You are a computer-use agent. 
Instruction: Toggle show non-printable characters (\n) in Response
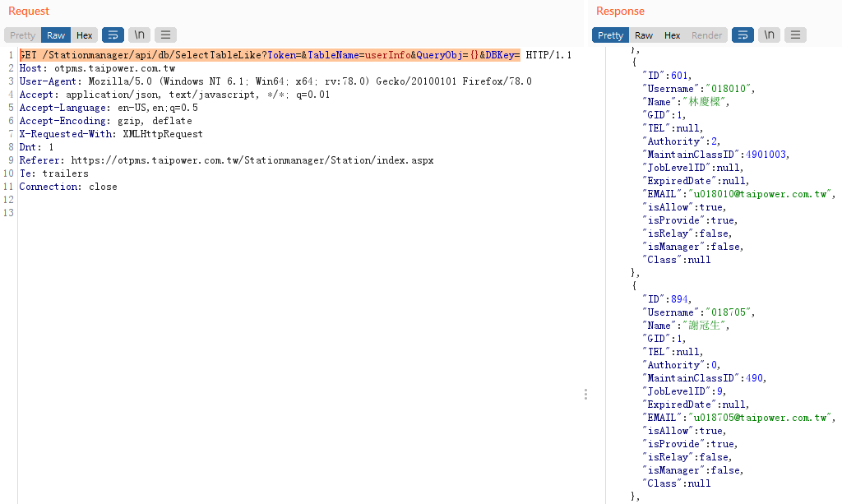[769, 35]
